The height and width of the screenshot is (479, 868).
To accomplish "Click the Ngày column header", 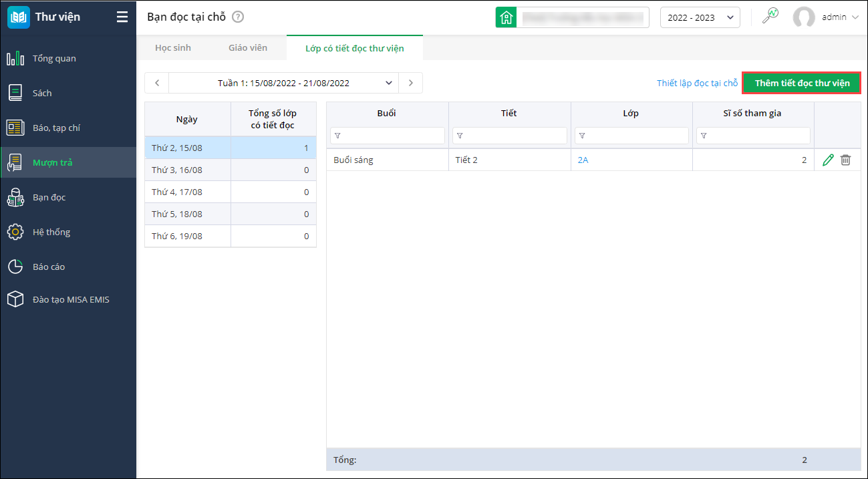I will pyautogui.click(x=187, y=119).
